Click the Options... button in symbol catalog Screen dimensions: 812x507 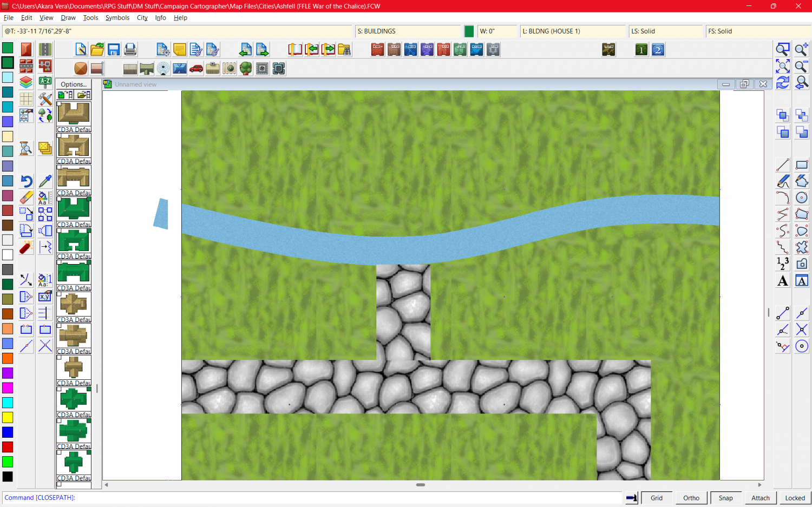pyautogui.click(x=74, y=84)
